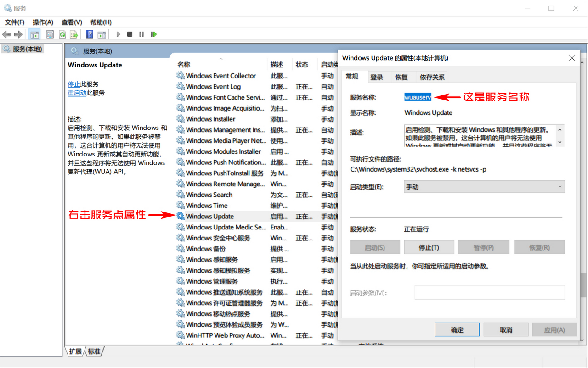The height and width of the screenshot is (368, 588).
Task: Click the Pause Service toolbar icon
Action: click(x=141, y=34)
